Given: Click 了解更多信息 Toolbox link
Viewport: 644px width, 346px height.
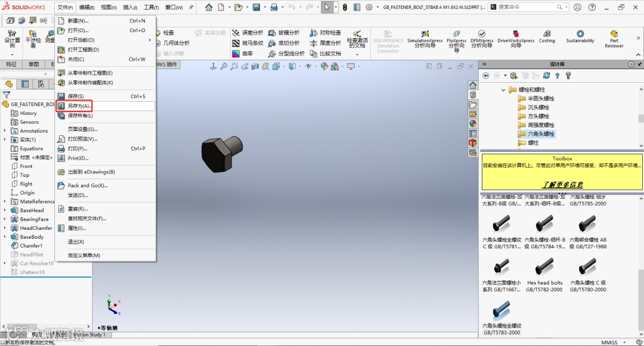Looking at the screenshot, I should [x=562, y=185].
